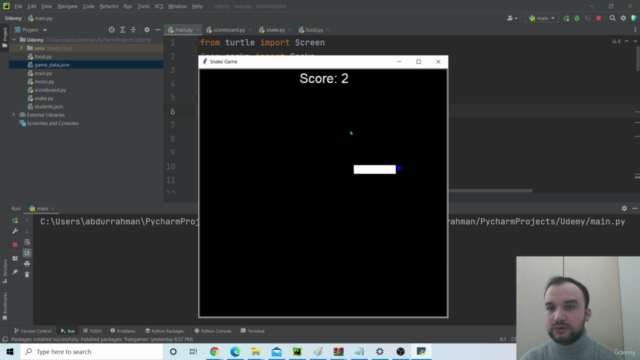Image resolution: width=640 pixels, height=360 pixels.
Task: Select food.py in project tree
Action: [43, 57]
